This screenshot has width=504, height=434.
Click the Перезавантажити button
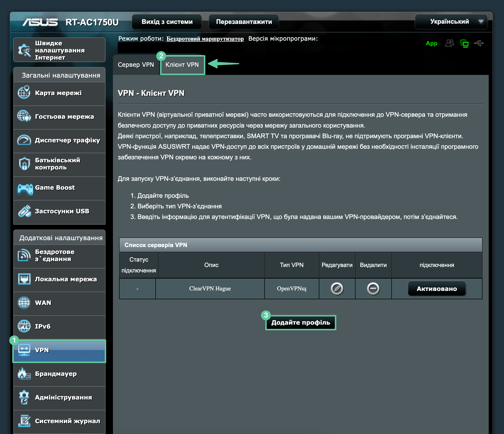tap(244, 22)
